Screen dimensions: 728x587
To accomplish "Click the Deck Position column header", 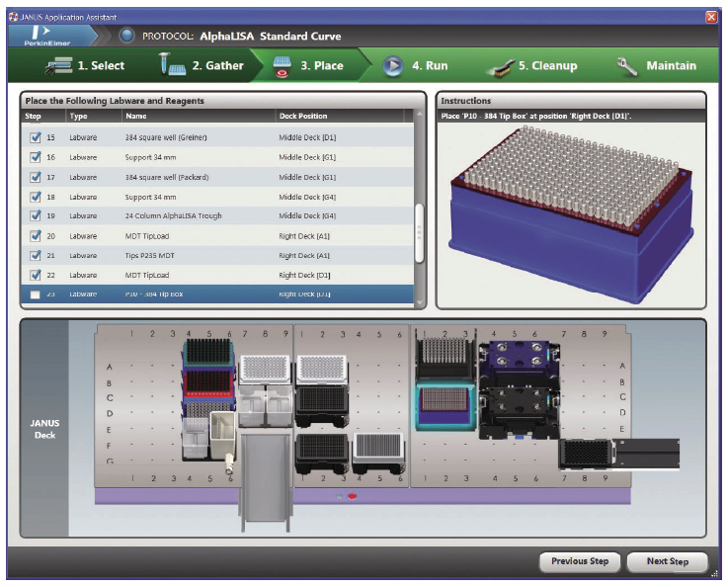I will [x=303, y=116].
